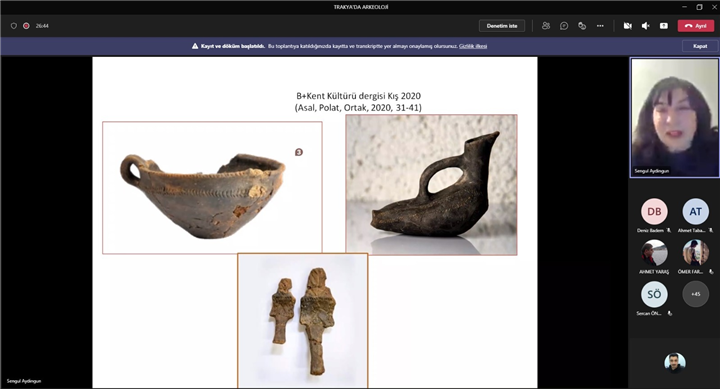Viewport: 720px width, 389px height.
Task: Click TRAKYA'DA ARKEOLOJİ window title
Action: coord(361,7)
